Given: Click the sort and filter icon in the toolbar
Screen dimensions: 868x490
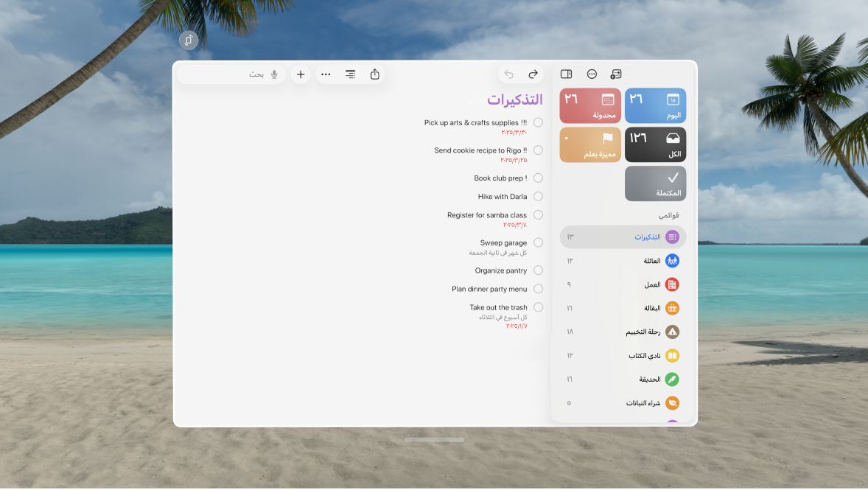Looking at the screenshot, I should pyautogui.click(x=350, y=74).
